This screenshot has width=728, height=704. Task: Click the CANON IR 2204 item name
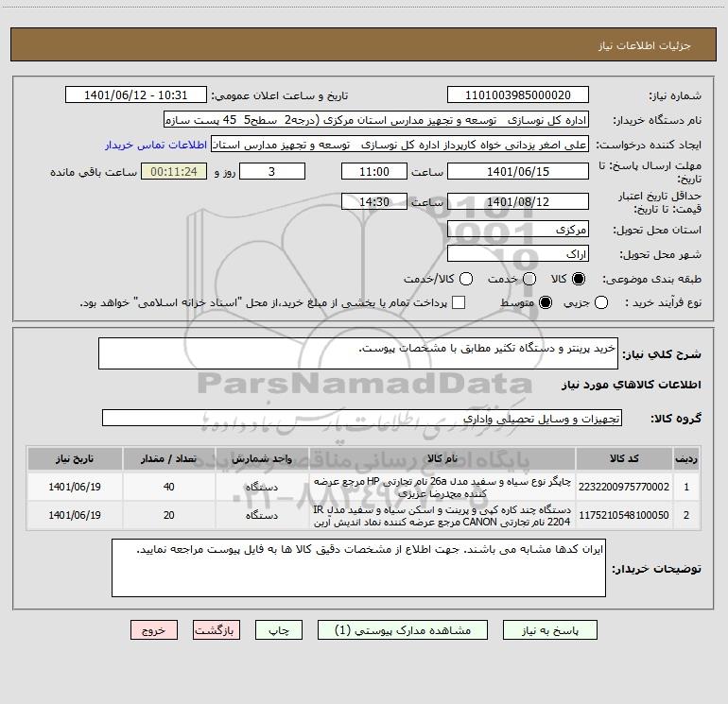(442, 516)
